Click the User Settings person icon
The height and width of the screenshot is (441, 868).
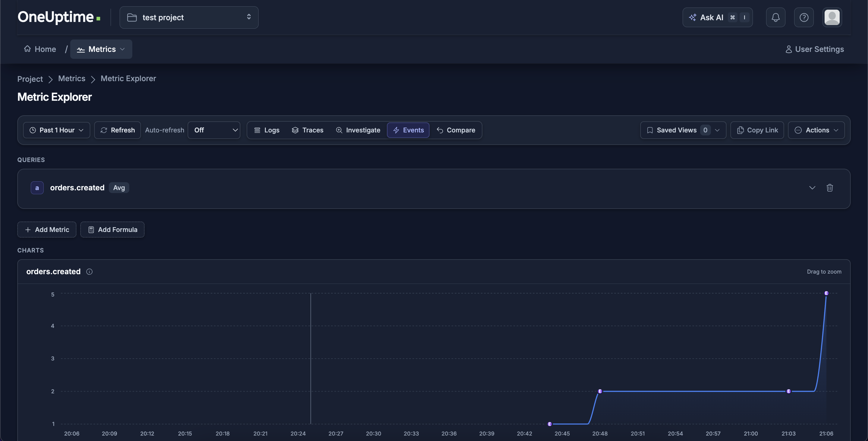[x=788, y=49]
